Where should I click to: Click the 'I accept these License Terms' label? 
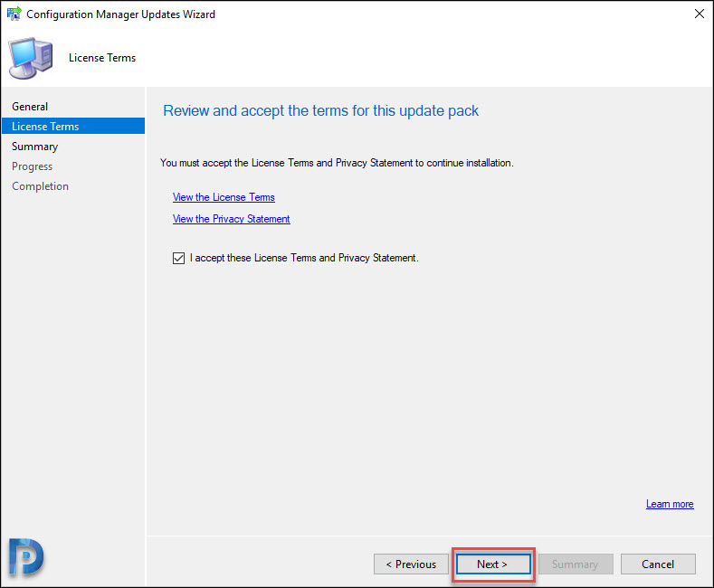click(x=304, y=258)
